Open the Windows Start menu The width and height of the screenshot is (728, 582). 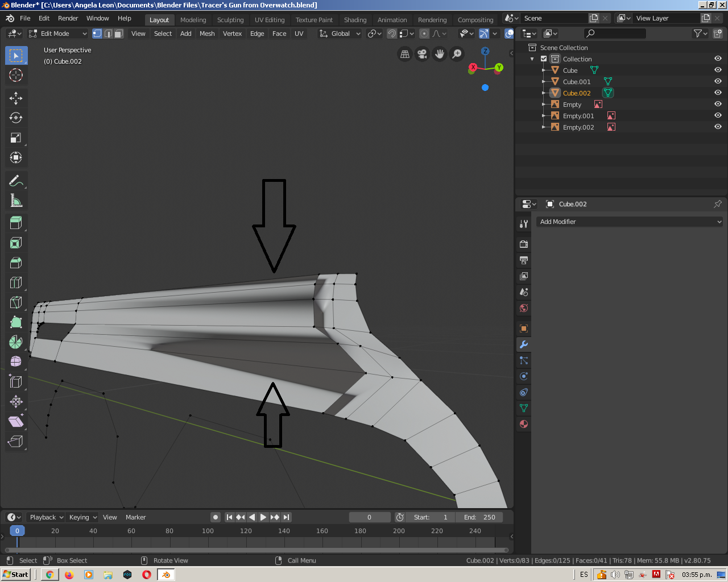pyautogui.click(x=16, y=575)
